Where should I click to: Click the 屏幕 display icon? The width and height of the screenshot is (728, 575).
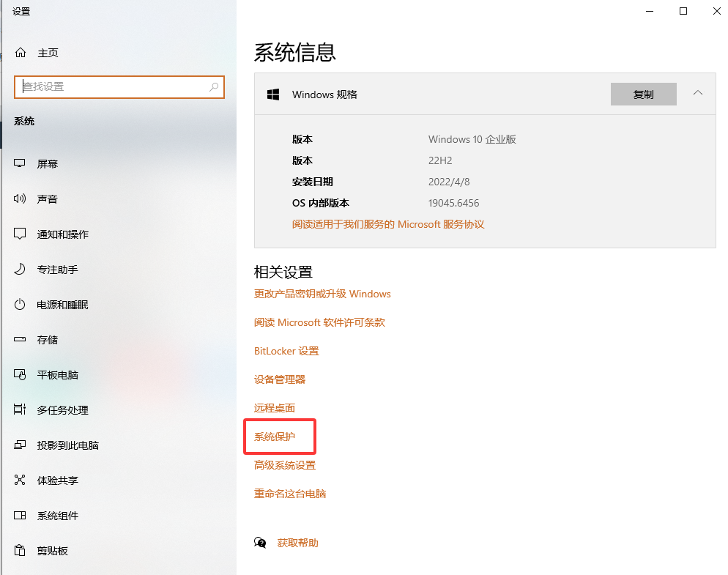[x=20, y=163]
